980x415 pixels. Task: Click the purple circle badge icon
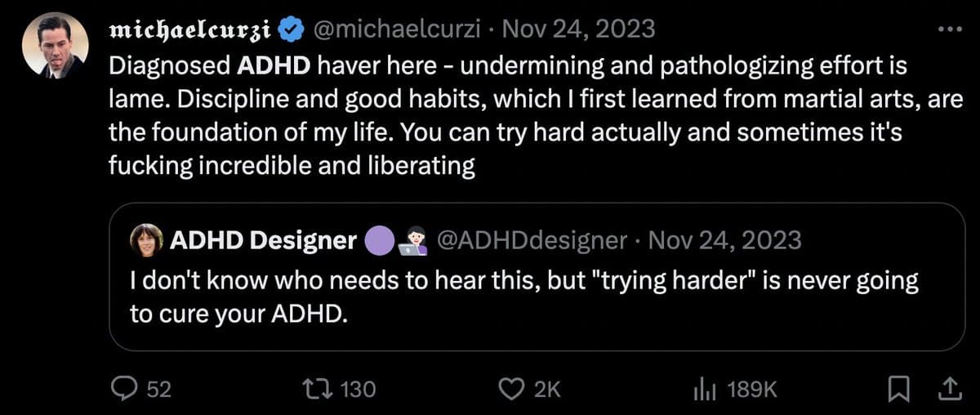pyautogui.click(x=384, y=240)
